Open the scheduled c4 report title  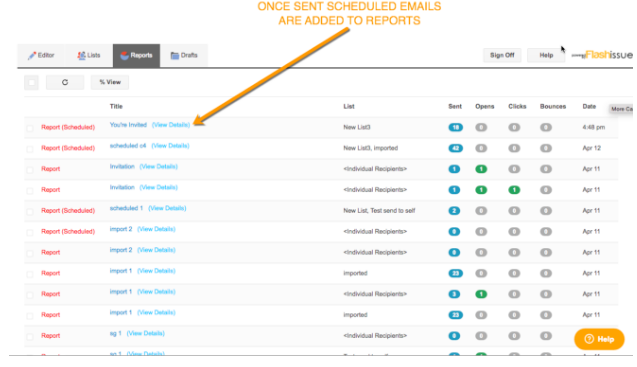point(128,145)
